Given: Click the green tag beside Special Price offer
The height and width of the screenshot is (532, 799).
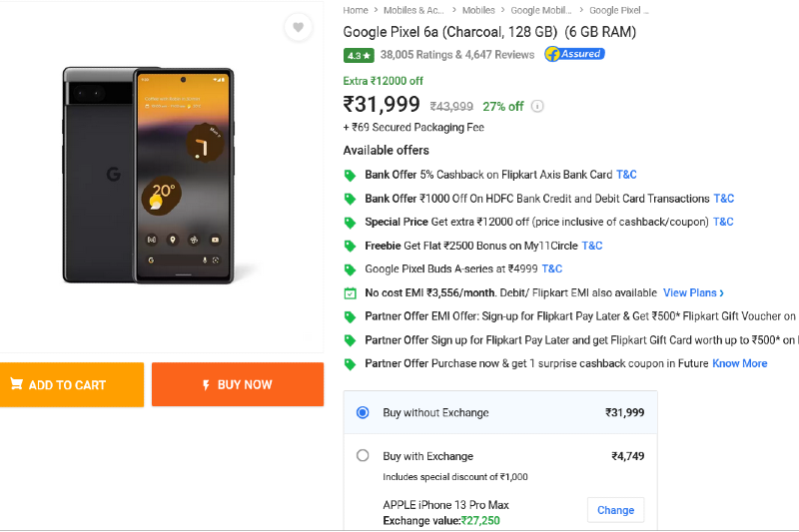Looking at the screenshot, I should (x=351, y=223).
